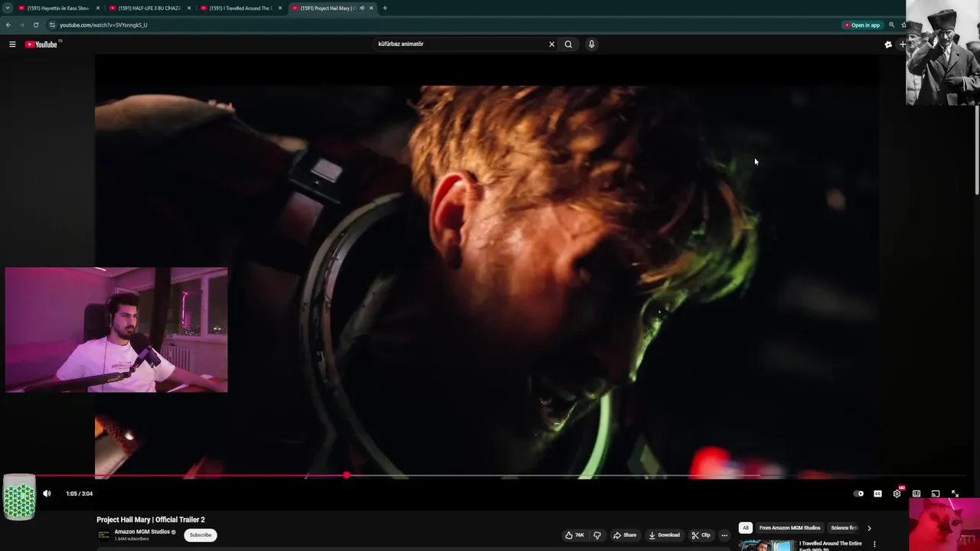Click the video progress bar scrubber
The width and height of the screenshot is (980, 551).
347,475
